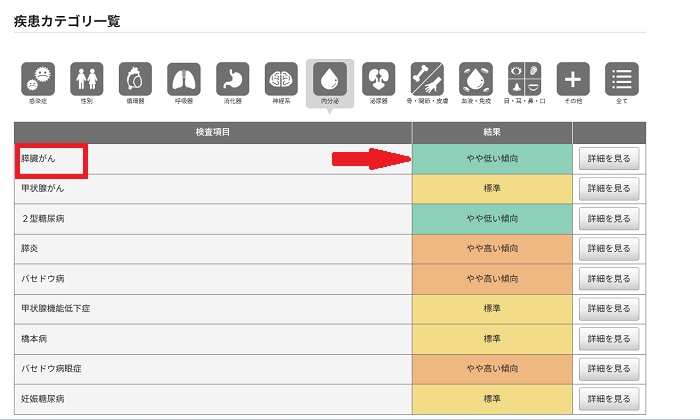View details for ２型糖尿病
The height and width of the screenshot is (420, 700).
coord(609,218)
